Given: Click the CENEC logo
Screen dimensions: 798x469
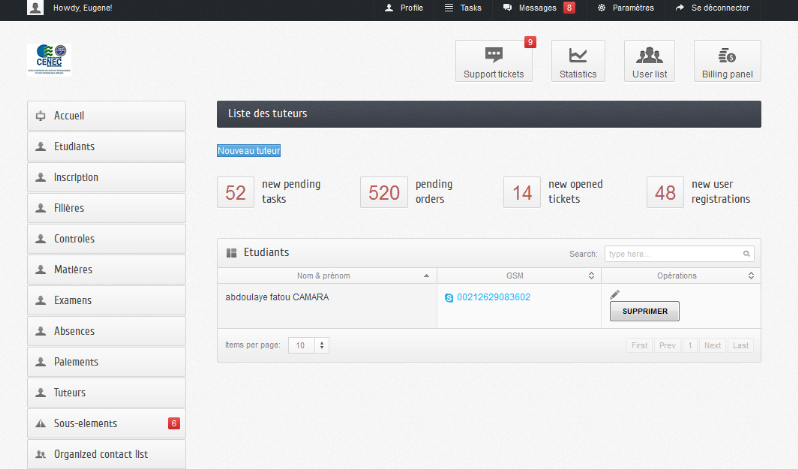Looking at the screenshot, I should click(49, 59).
